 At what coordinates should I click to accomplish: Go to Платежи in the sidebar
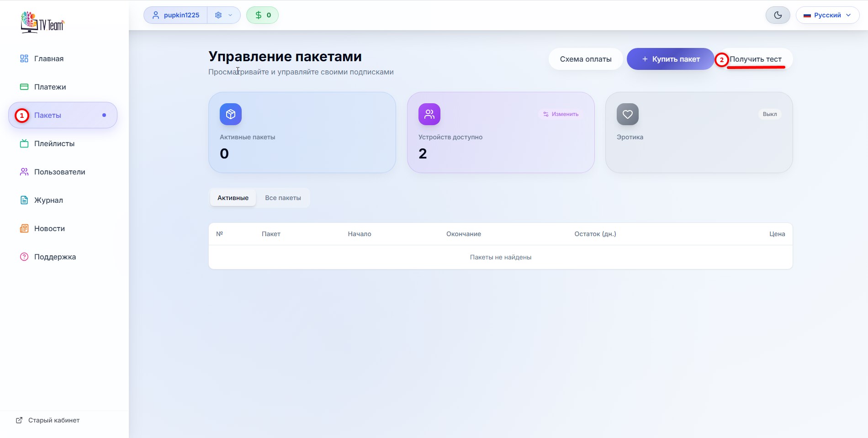tap(50, 87)
